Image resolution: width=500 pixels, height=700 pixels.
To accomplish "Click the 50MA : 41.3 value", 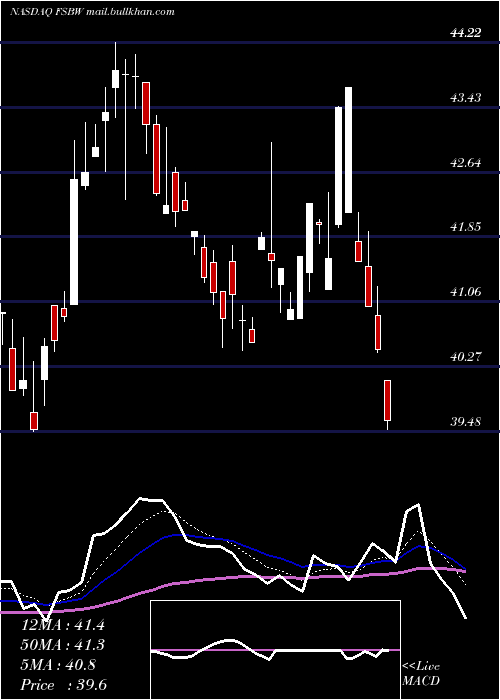I will (63, 645).
